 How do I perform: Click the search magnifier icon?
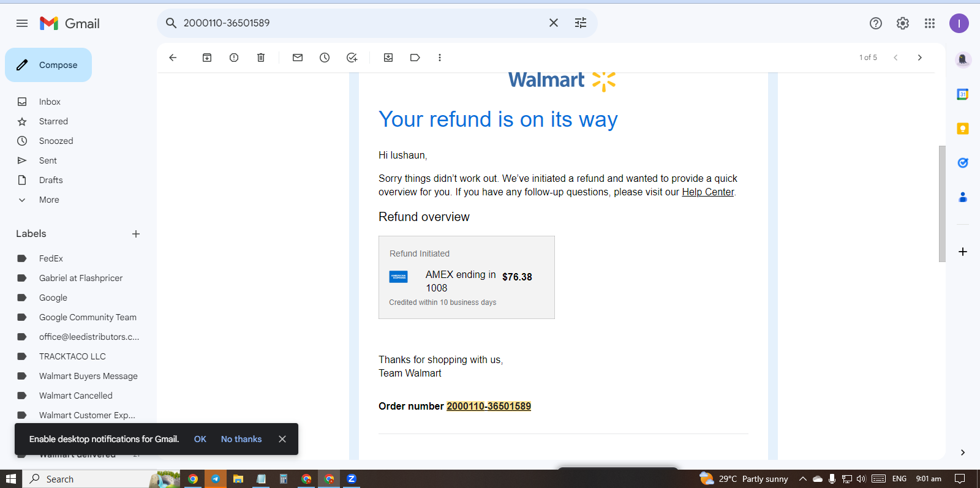pyautogui.click(x=171, y=23)
